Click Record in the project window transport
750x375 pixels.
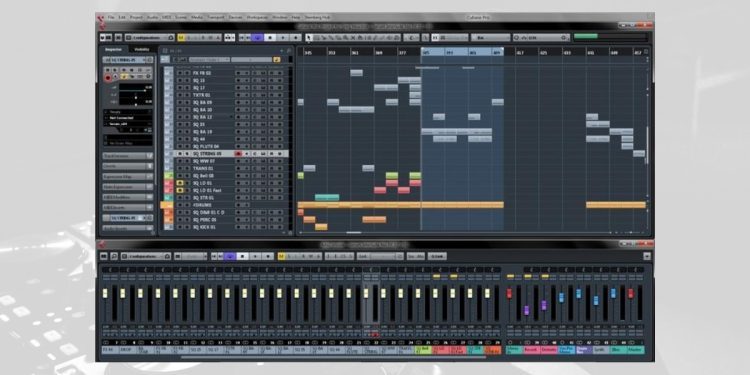tap(295, 37)
